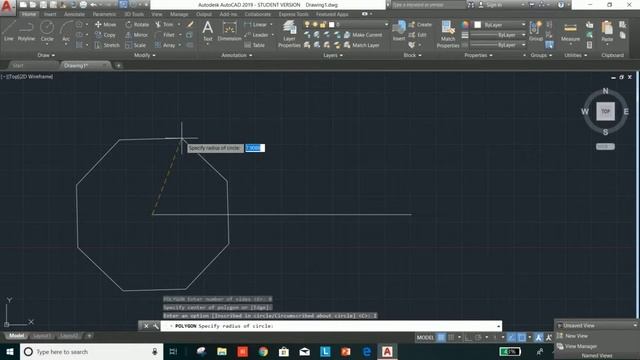
Task: Insert a Table
Action: (x=255, y=45)
